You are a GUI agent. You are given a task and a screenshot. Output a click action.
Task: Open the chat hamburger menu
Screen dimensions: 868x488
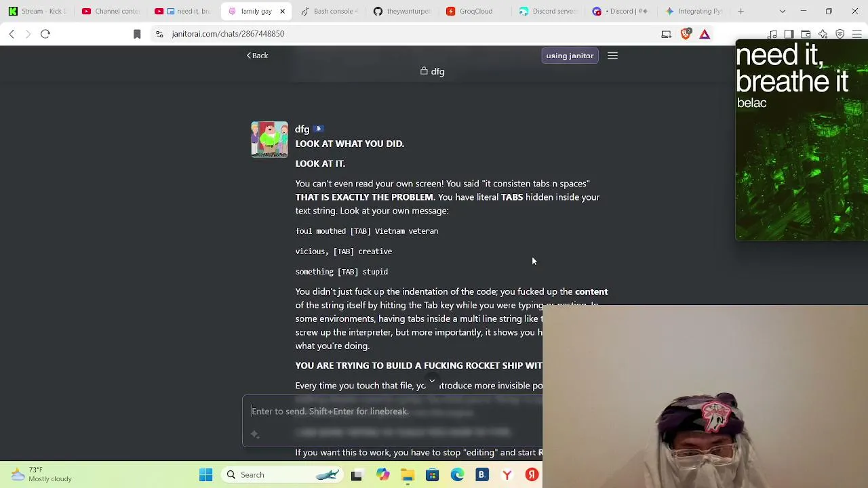[x=612, y=56]
